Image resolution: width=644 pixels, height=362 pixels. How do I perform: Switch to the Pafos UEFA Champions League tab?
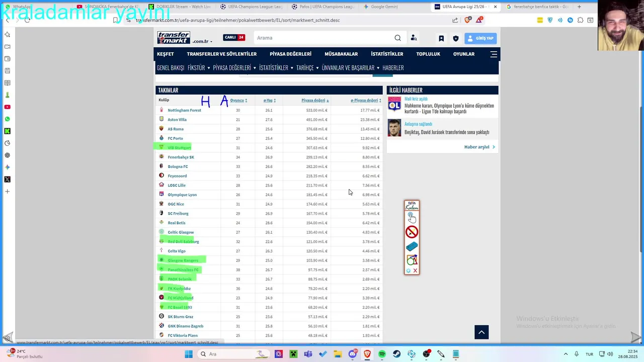click(322, 7)
